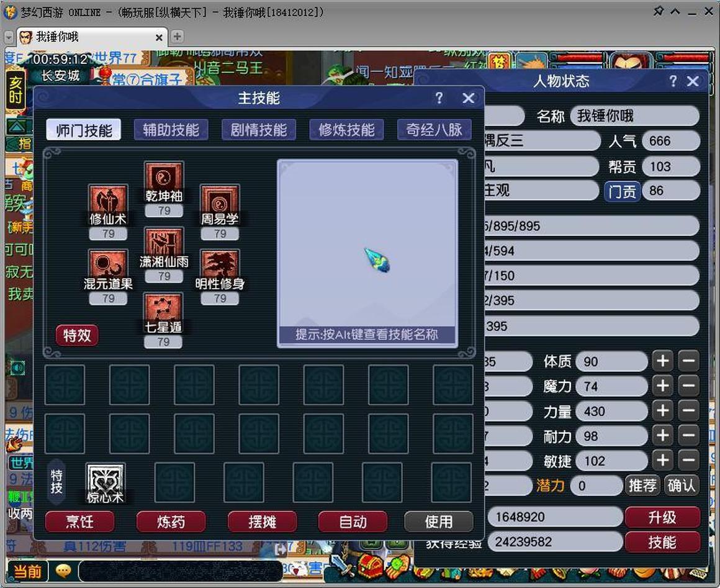Increase 敏捷 with the plus button
The image size is (720, 588).
[x=663, y=460]
